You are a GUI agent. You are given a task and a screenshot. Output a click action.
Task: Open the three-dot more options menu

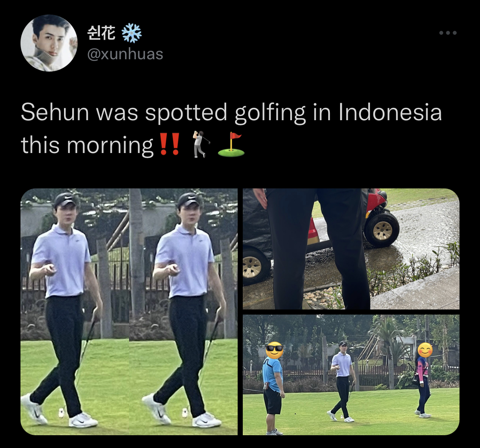(x=448, y=33)
